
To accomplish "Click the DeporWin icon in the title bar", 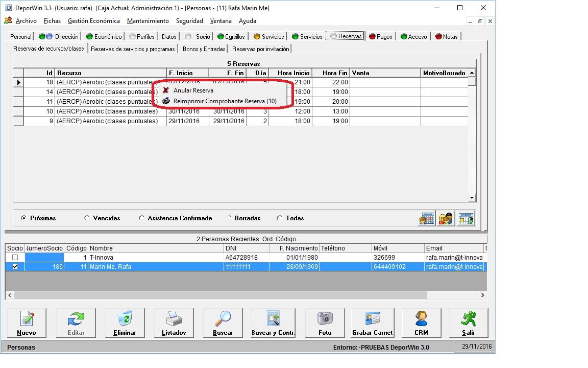I will click(8, 8).
